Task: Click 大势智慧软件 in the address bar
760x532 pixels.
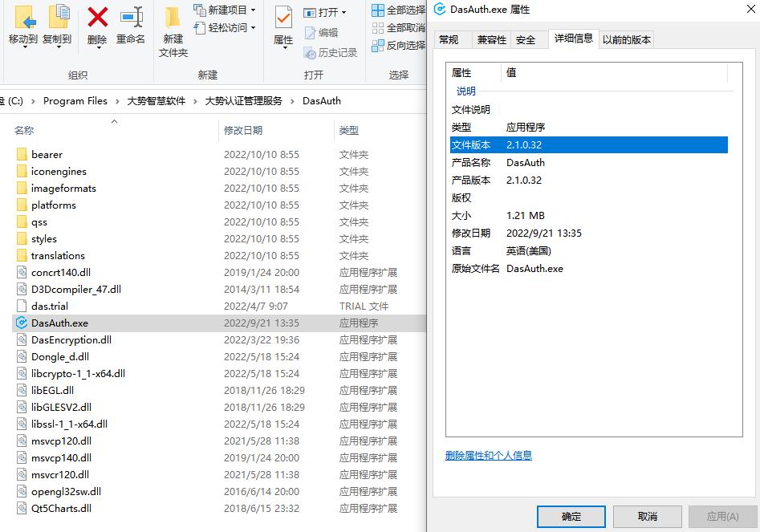Action: point(156,101)
